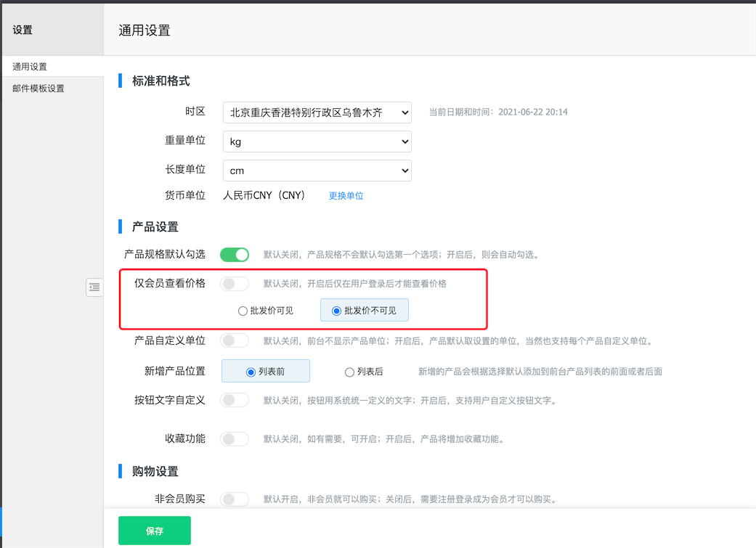This screenshot has width=756, height=548.
Task: Enable 产品自定义单位 switch
Action: [x=235, y=339]
